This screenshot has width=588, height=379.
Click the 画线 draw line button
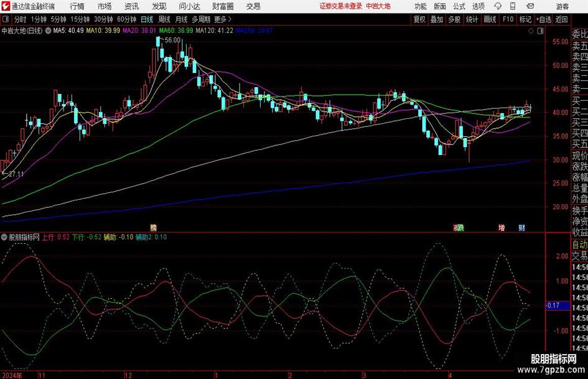pyautogui.click(x=490, y=19)
